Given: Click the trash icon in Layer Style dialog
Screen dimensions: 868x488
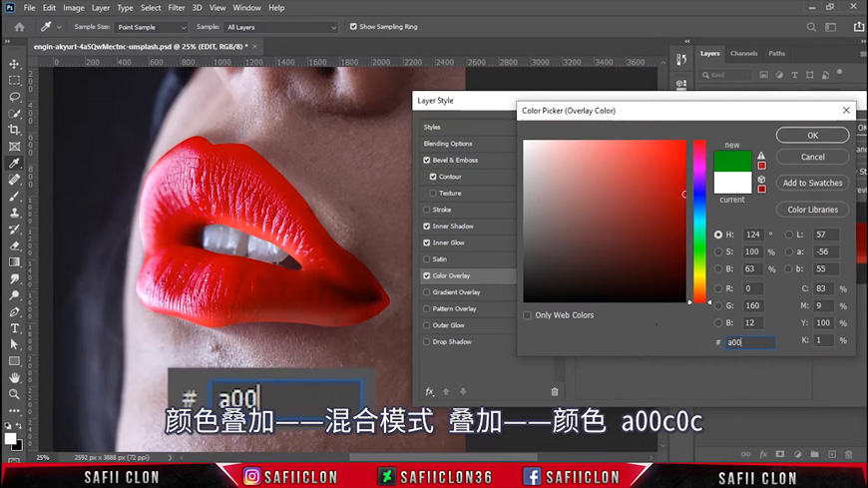Looking at the screenshot, I should [555, 392].
